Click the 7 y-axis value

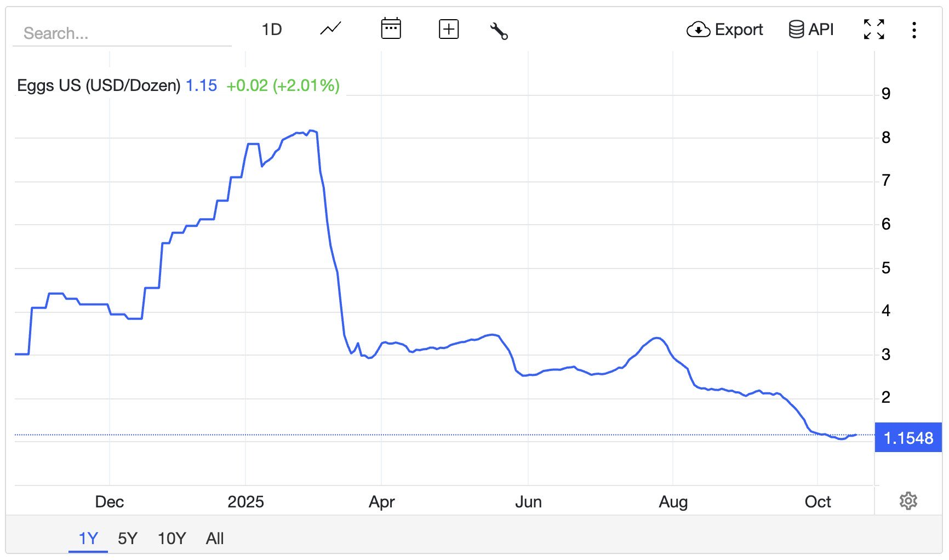point(885,180)
